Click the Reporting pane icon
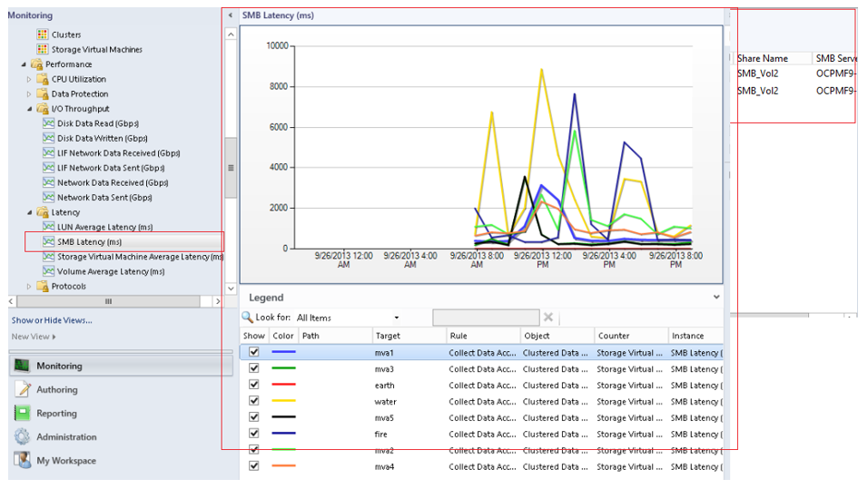Viewport: 868px width, 489px height. click(x=22, y=413)
